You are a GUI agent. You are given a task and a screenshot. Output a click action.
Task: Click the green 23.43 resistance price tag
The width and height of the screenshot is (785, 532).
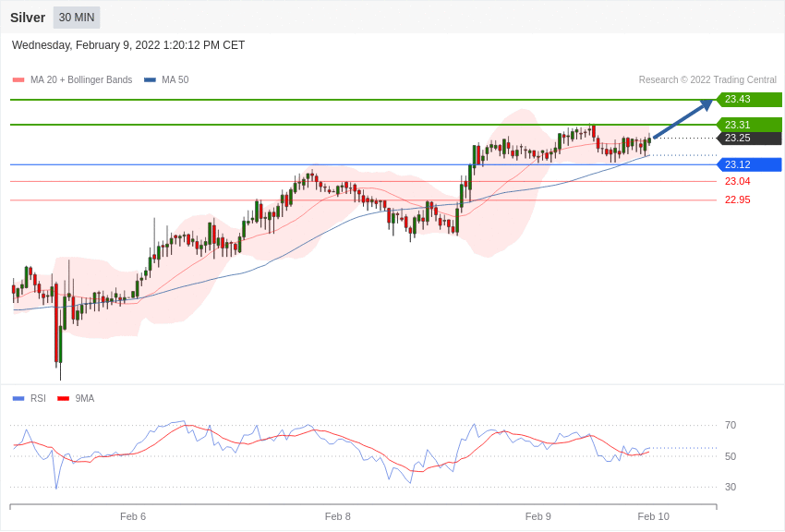click(x=749, y=99)
